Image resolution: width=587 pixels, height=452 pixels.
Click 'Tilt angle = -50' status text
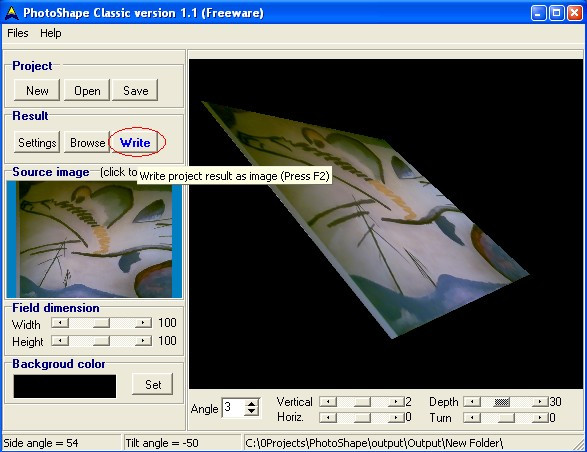162,443
